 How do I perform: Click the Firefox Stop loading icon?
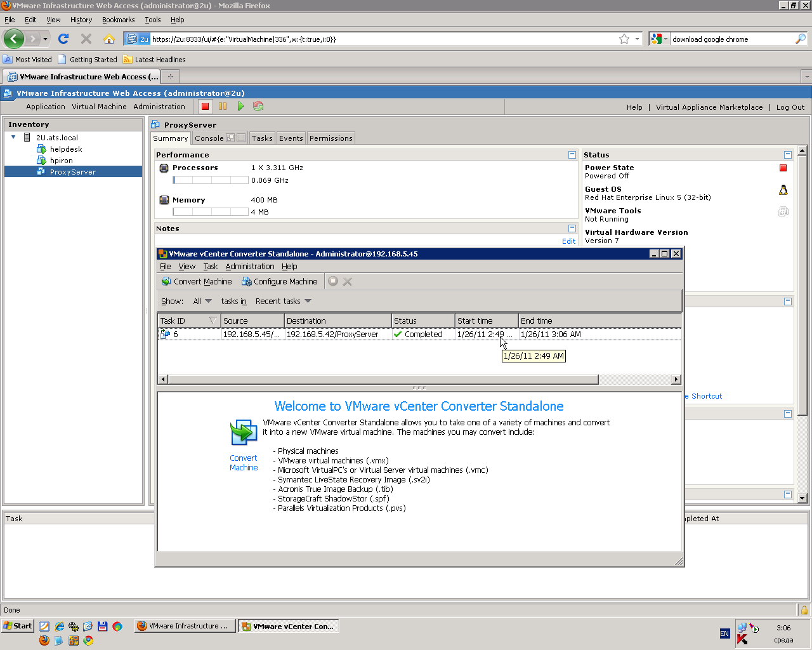tap(86, 39)
